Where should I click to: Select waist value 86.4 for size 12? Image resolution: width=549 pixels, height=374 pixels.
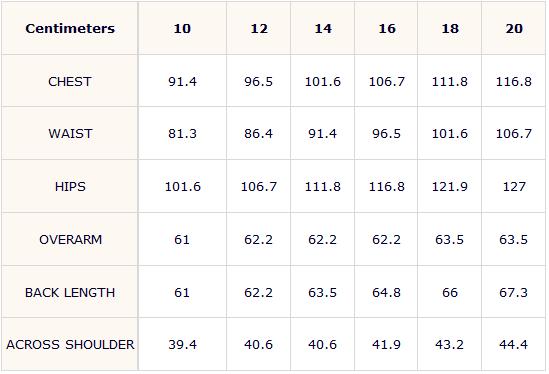click(x=258, y=134)
